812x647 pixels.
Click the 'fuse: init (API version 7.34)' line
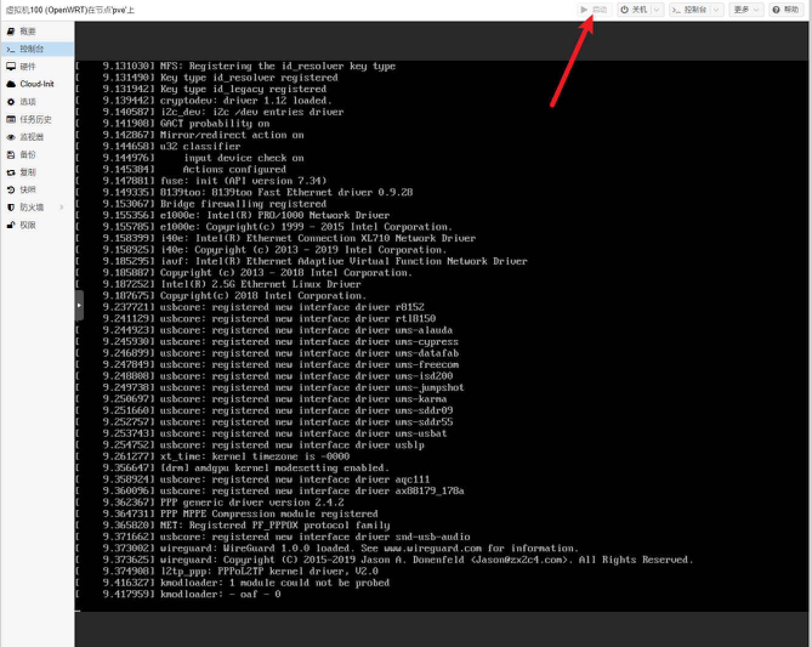click(243, 181)
